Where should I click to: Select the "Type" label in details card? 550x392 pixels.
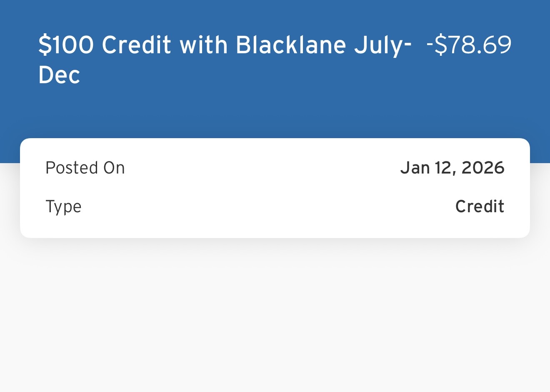(63, 207)
